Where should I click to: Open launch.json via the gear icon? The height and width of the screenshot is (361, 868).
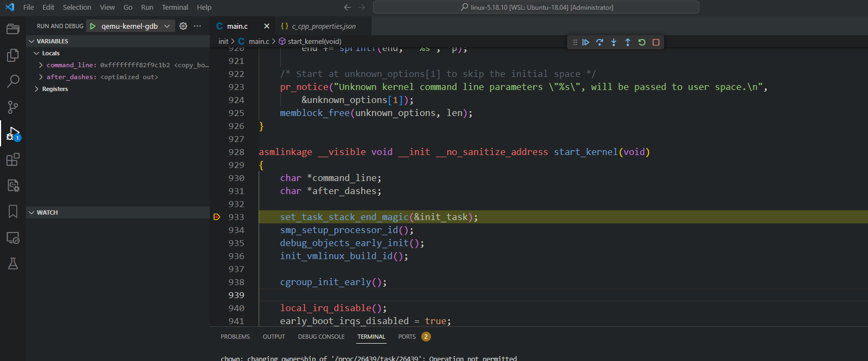183,26
